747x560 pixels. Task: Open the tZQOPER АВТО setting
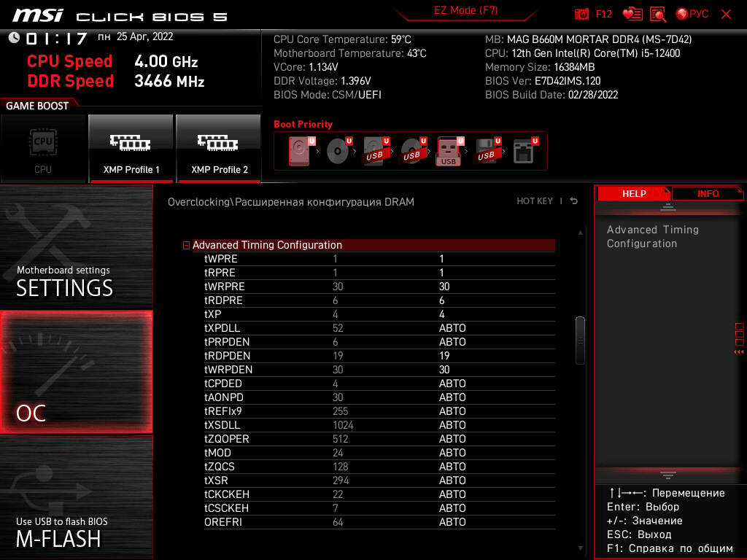click(x=452, y=438)
